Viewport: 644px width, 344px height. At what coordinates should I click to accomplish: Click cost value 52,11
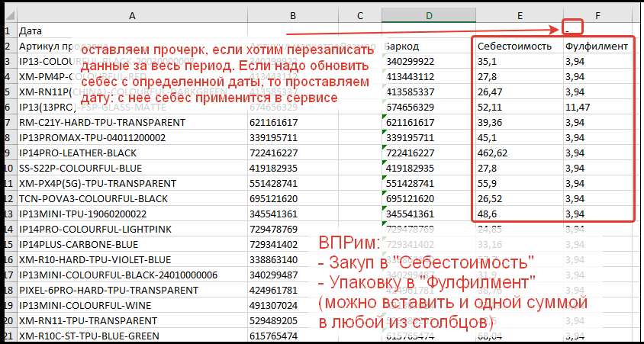point(520,107)
